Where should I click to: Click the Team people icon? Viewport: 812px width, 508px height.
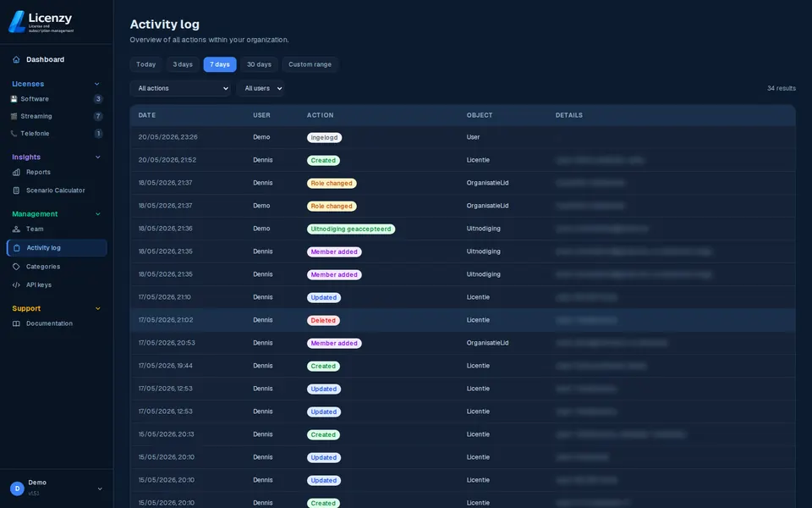16,229
